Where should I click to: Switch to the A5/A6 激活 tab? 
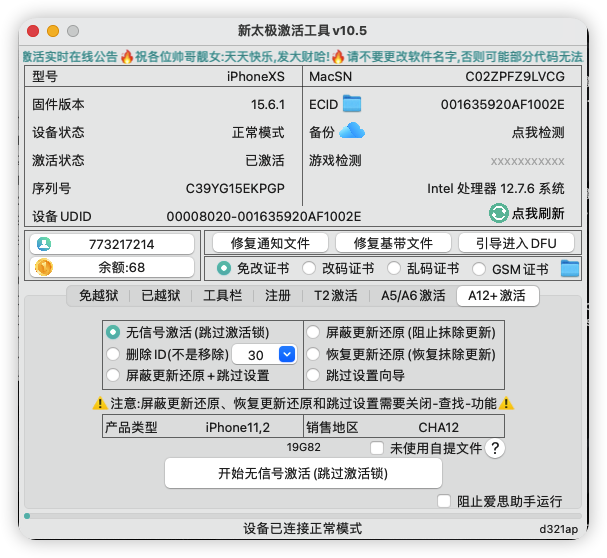click(413, 295)
